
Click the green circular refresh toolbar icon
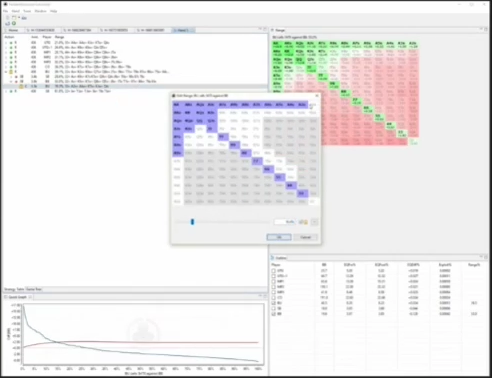(x=14, y=23)
